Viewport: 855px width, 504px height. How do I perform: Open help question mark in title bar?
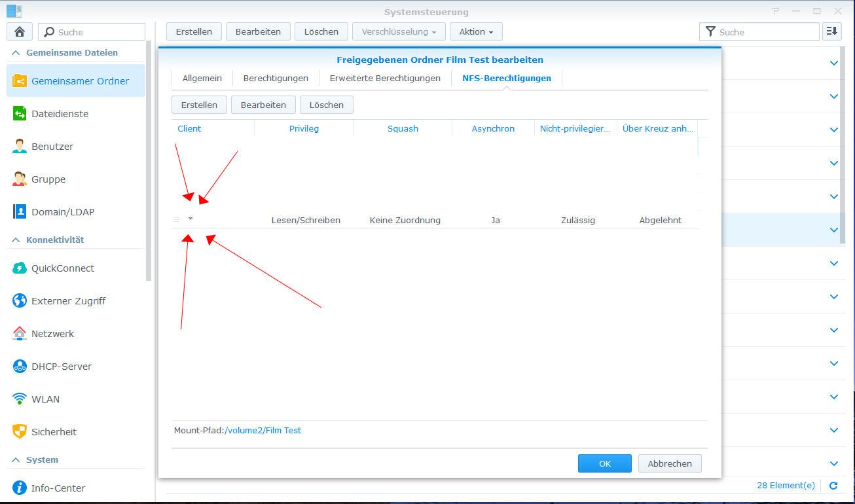click(x=776, y=11)
